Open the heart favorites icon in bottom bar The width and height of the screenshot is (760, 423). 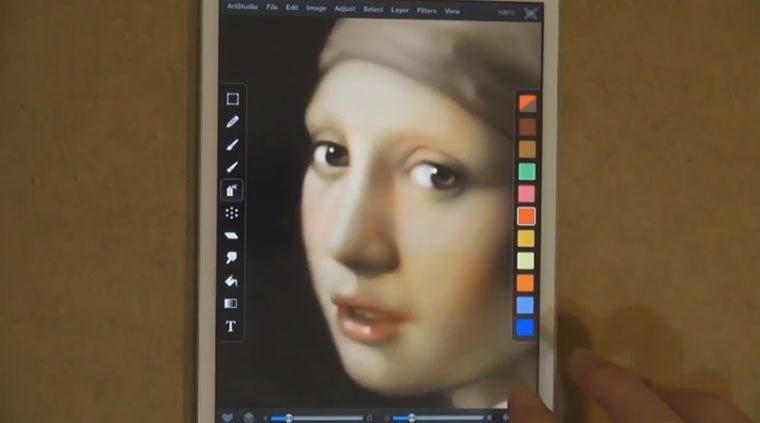coord(227,417)
